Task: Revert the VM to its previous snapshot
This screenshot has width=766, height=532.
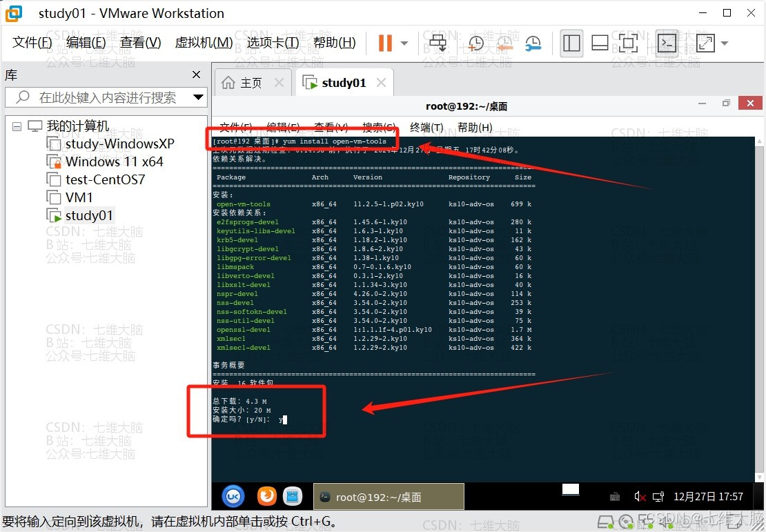Action: coord(504,43)
